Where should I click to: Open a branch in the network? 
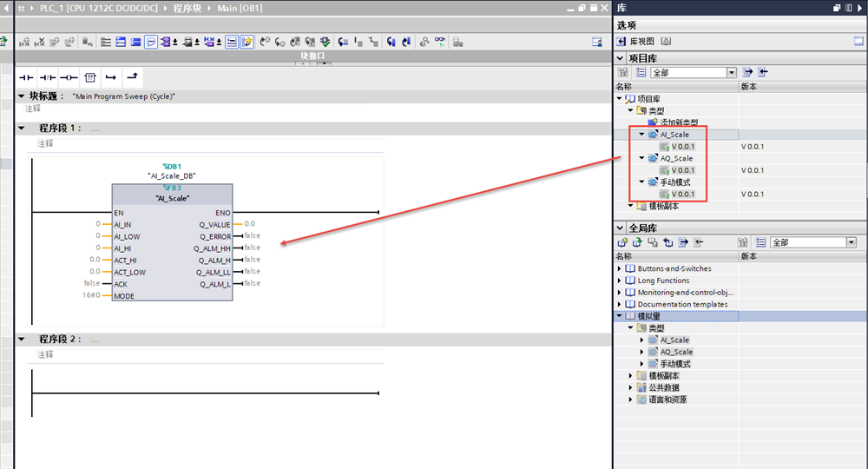[x=111, y=77]
